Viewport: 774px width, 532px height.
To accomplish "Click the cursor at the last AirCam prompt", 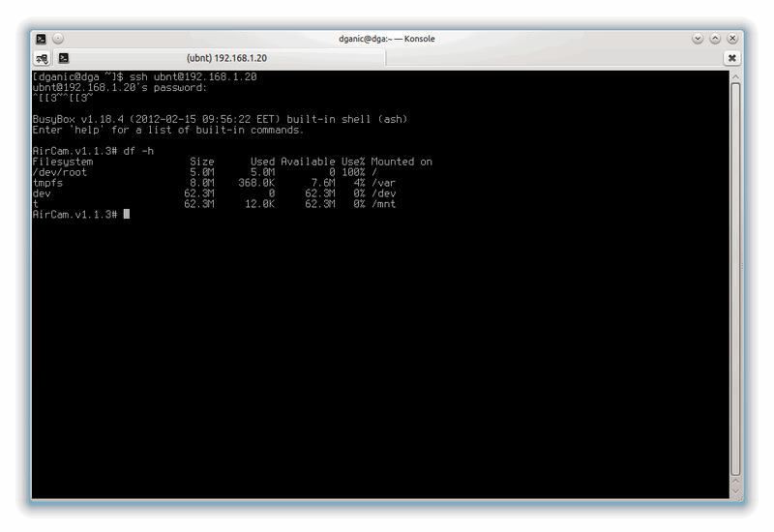I will pos(127,214).
